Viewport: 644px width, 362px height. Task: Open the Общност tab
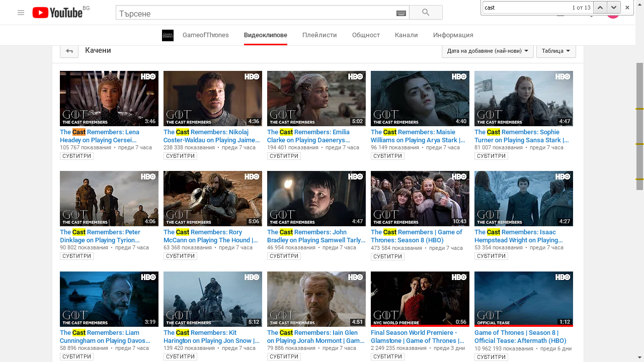[x=366, y=35]
